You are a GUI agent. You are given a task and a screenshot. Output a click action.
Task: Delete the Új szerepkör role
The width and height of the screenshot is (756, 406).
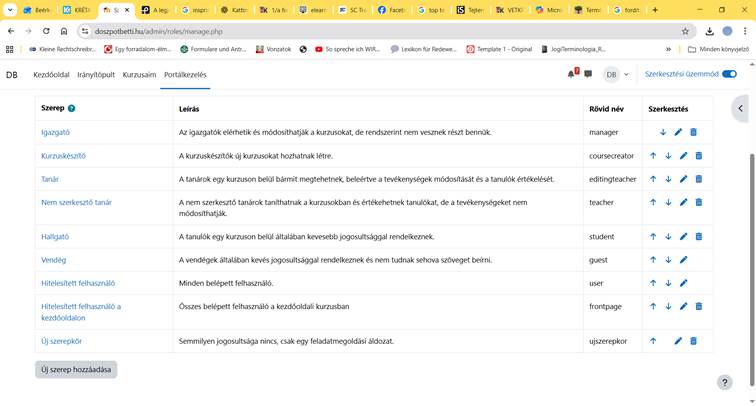click(693, 341)
